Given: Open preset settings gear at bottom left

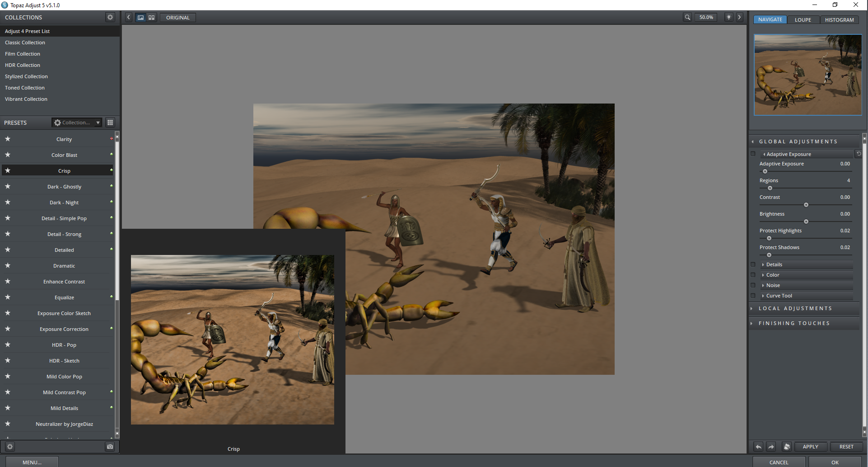Looking at the screenshot, I should (10, 447).
